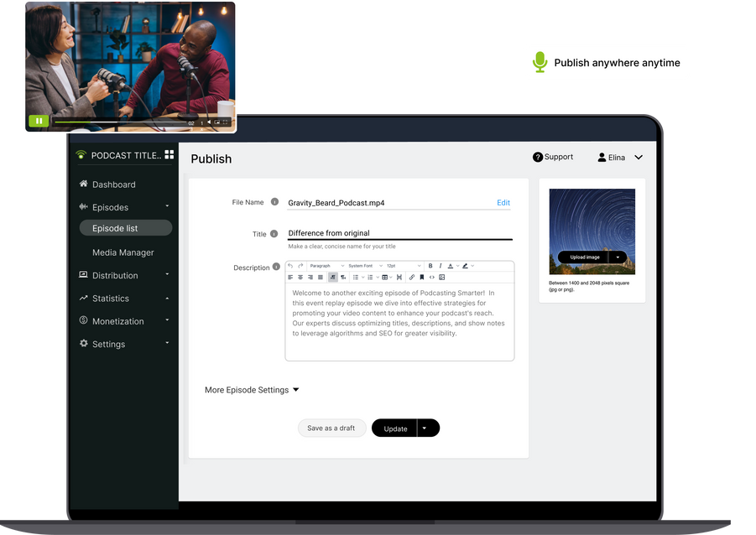
Task: Pause the podcast video
Action: click(x=39, y=121)
